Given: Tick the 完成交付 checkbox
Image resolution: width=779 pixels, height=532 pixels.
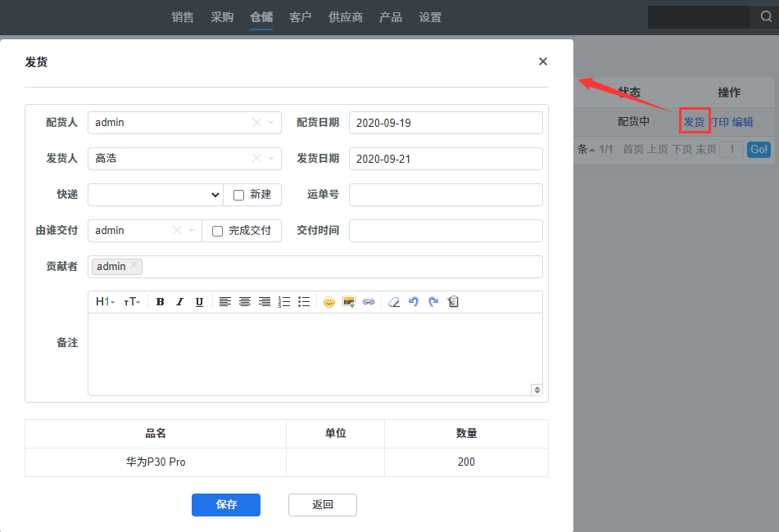Looking at the screenshot, I should tap(218, 231).
